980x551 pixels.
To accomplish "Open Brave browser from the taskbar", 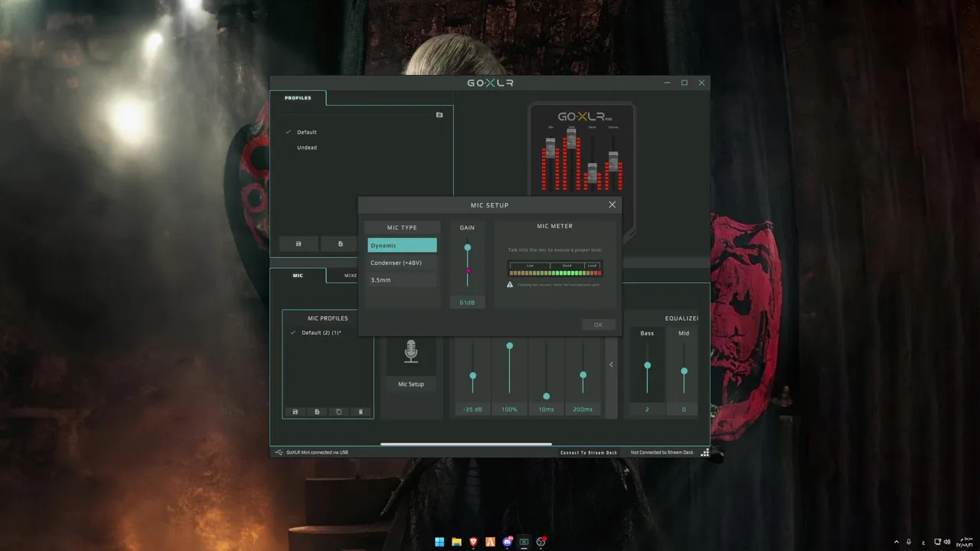I will tap(473, 542).
